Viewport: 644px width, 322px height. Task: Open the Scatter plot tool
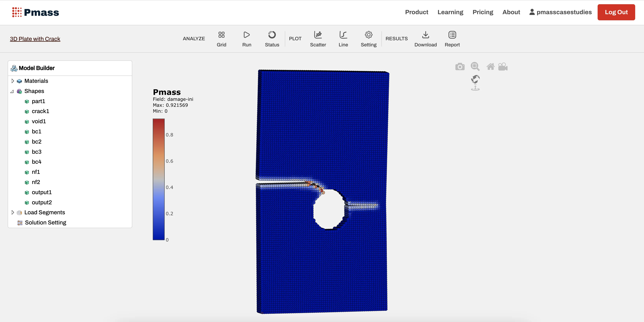318,39
